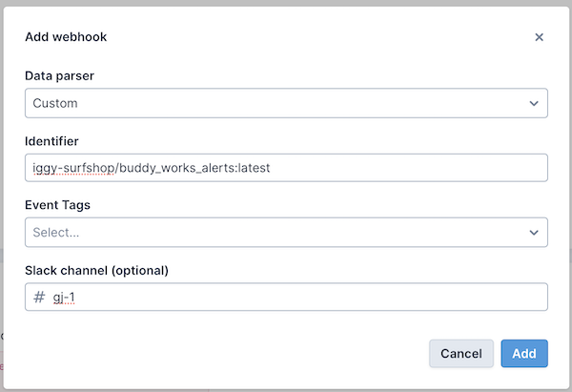Expand the Data parser chevron arrow

click(533, 103)
